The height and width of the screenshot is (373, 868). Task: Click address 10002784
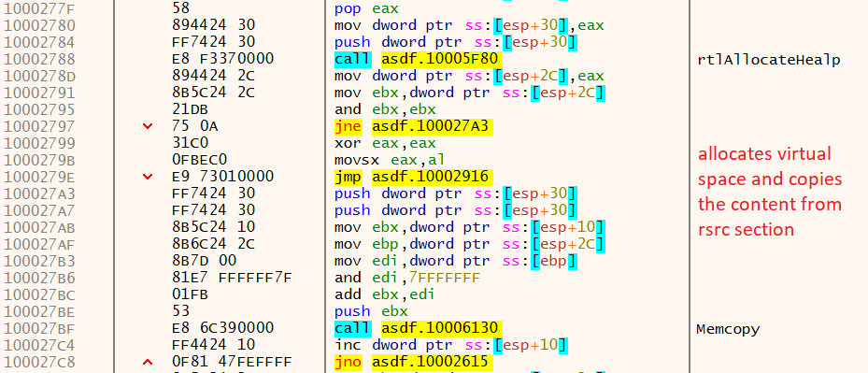(x=39, y=42)
